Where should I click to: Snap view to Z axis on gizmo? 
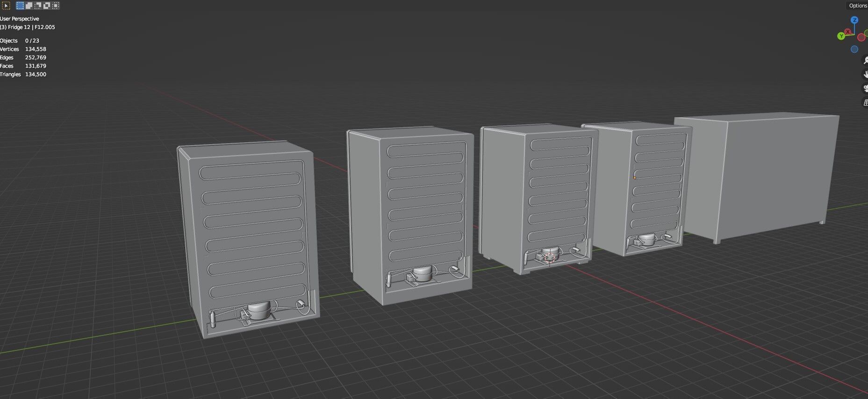(x=854, y=20)
